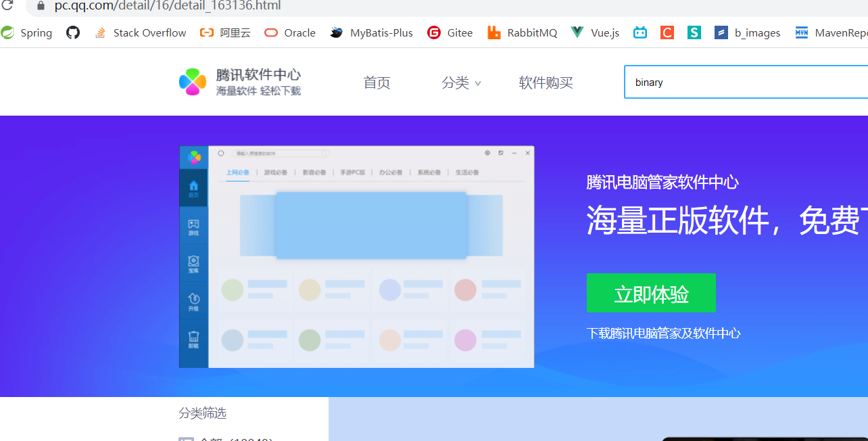This screenshot has height=441, width=868.
Task: Select 软件购买 in the navigation bar
Action: coord(546,83)
